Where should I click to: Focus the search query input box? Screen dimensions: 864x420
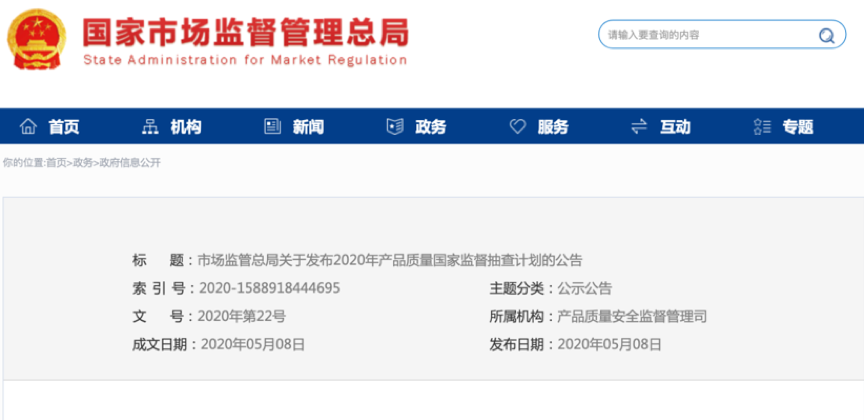point(705,35)
